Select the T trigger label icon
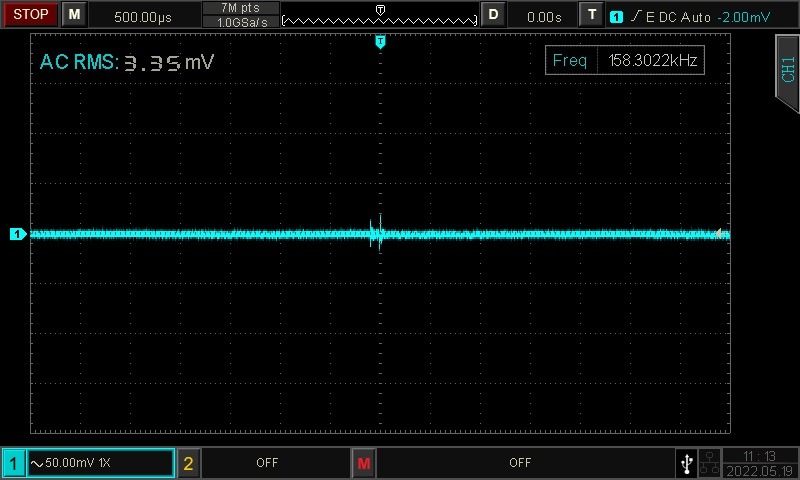Screen dimensions: 800x480 pos(592,14)
